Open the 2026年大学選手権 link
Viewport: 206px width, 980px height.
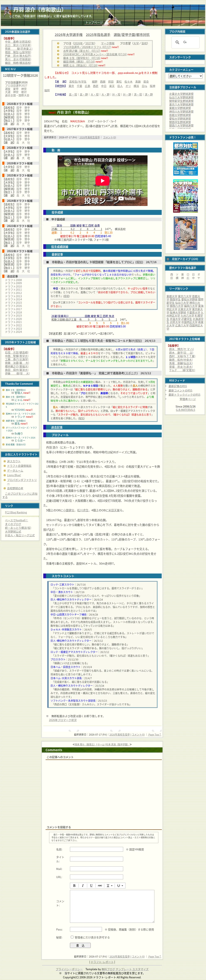pos(68,35)
